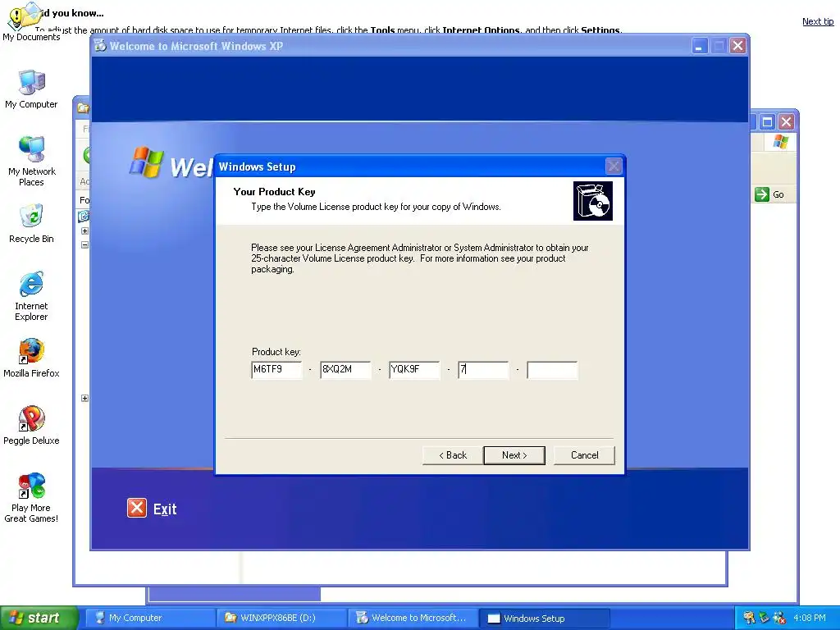Screen dimensions: 840x630
Task: Click the red Exit icon in Welcome window
Action: coord(137,507)
